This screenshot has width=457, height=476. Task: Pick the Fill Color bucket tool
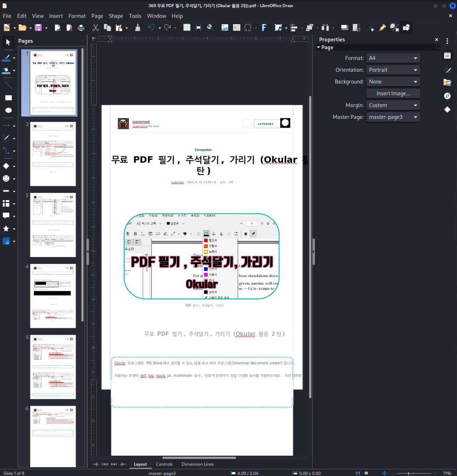6,70
